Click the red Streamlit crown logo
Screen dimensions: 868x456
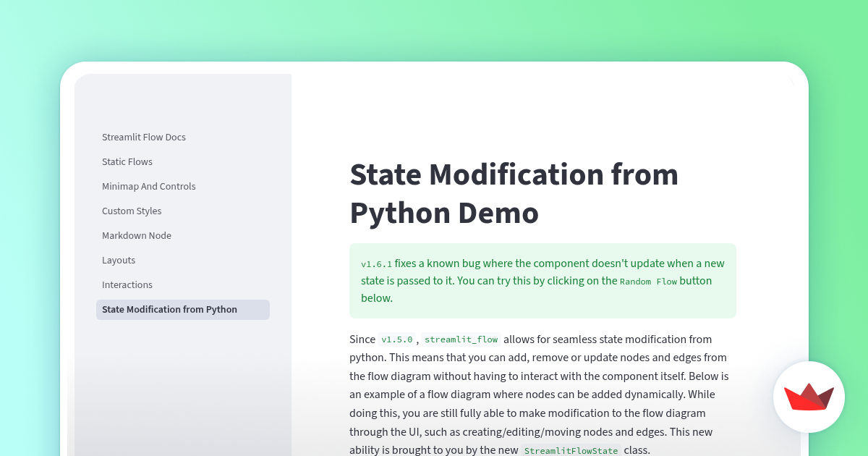(809, 397)
